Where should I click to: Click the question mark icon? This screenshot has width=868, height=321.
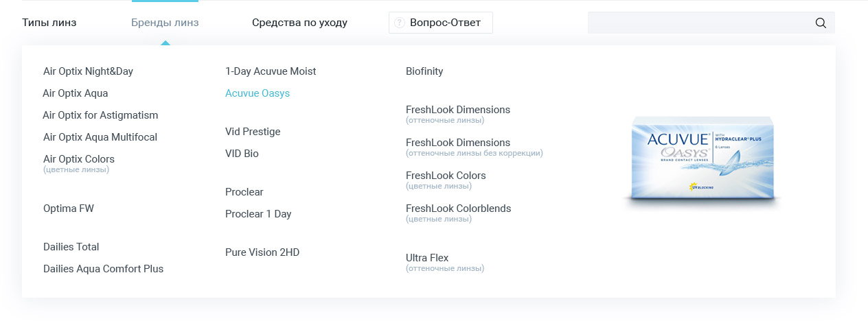[399, 23]
